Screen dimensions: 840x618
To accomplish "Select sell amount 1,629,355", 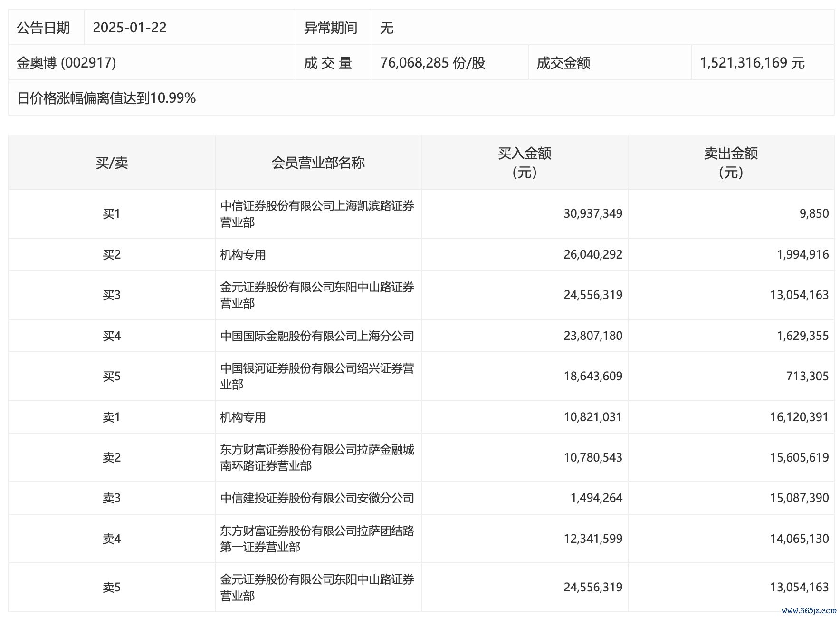I will click(x=803, y=336).
